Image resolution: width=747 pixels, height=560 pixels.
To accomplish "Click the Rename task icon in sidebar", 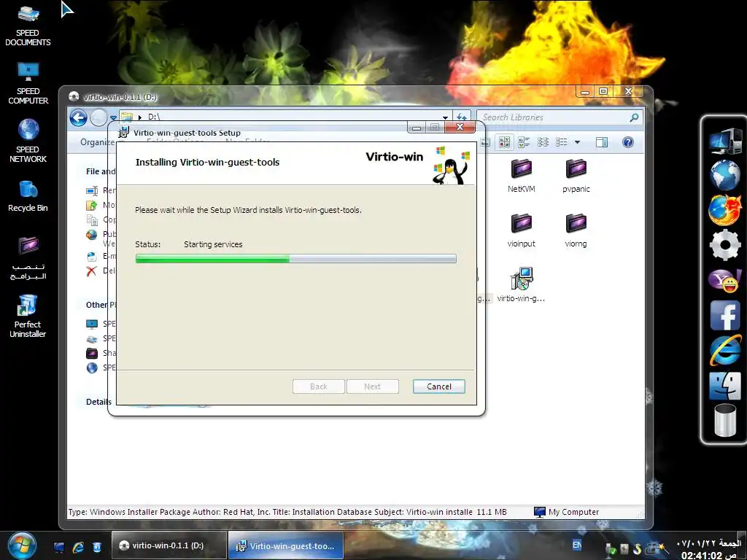I will [91, 190].
